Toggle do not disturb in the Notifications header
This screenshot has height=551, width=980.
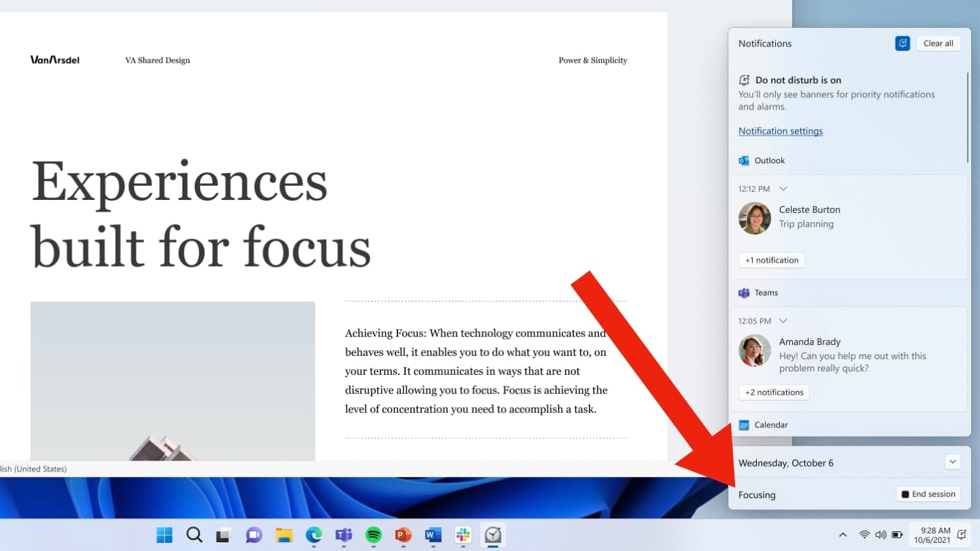click(x=902, y=44)
